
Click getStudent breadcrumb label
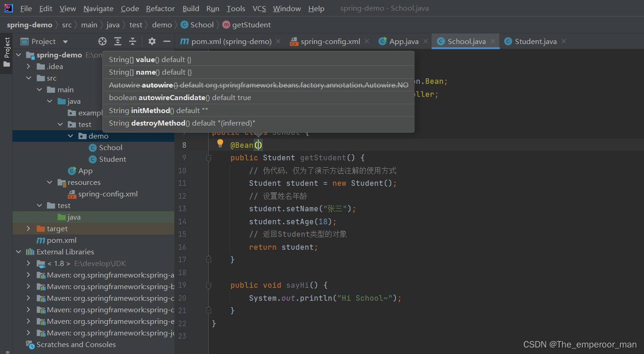[x=251, y=25]
